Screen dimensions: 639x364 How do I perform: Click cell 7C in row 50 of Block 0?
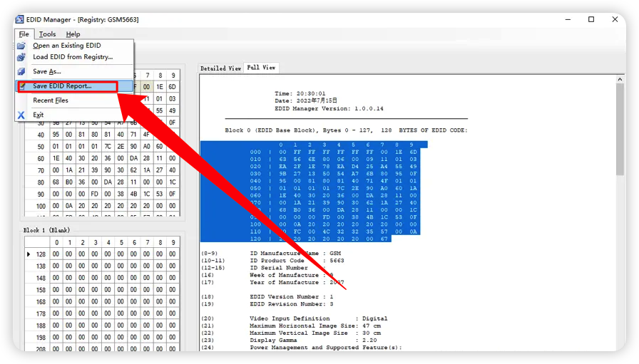(x=108, y=147)
